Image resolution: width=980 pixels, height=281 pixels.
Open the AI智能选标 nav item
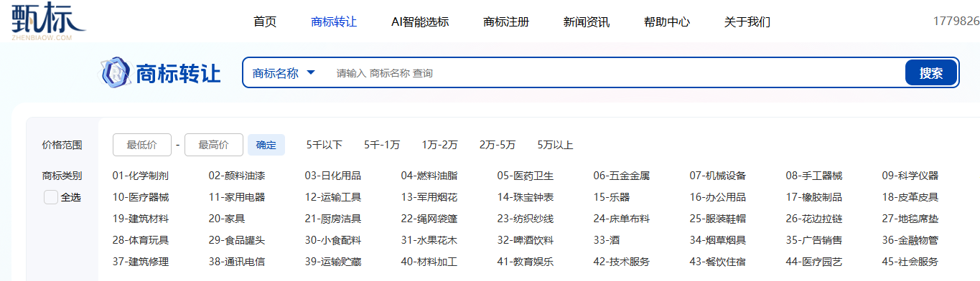420,22
